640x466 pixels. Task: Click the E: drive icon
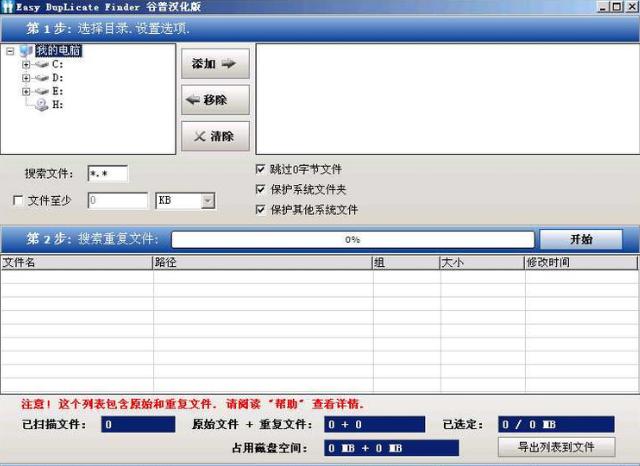pos(42,91)
